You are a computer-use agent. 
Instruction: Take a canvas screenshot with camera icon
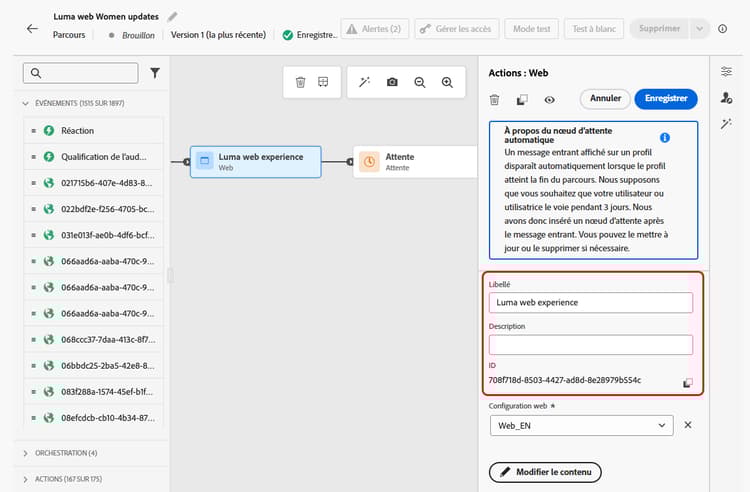tap(392, 82)
